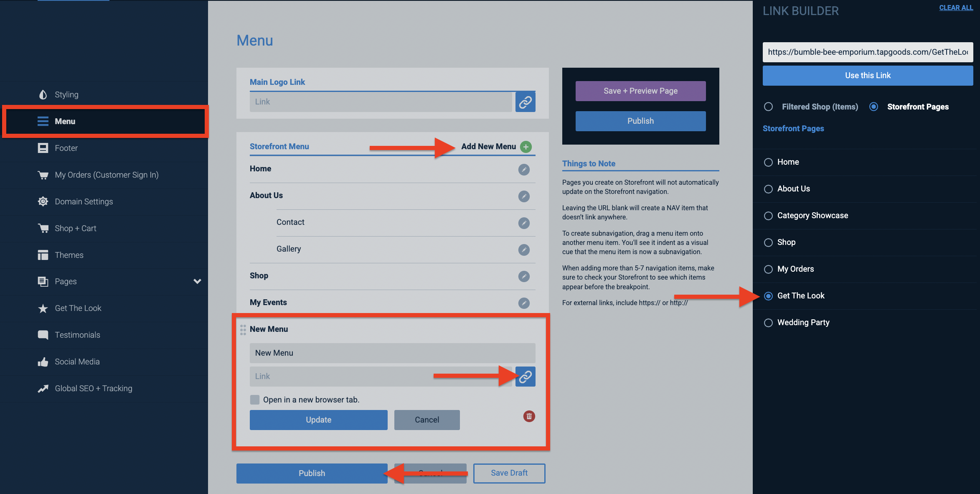
Task: Click the Get The Look star icon
Action: (43, 308)
